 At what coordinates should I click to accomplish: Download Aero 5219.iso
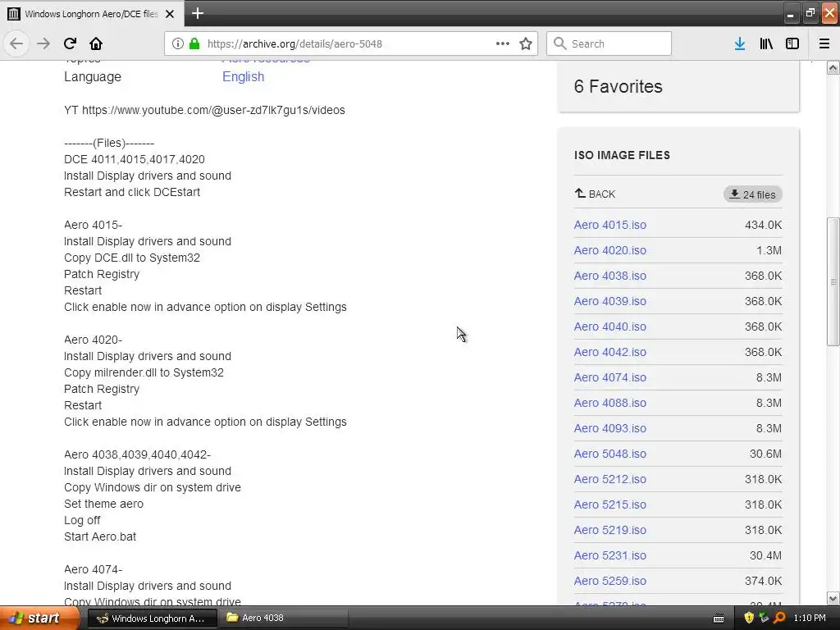(x=610, y=531)
